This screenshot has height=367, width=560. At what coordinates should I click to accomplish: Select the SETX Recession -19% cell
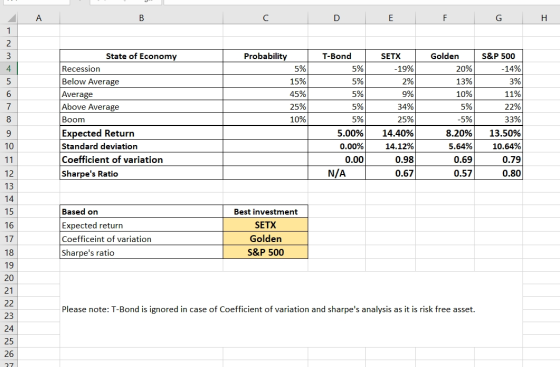390,69
